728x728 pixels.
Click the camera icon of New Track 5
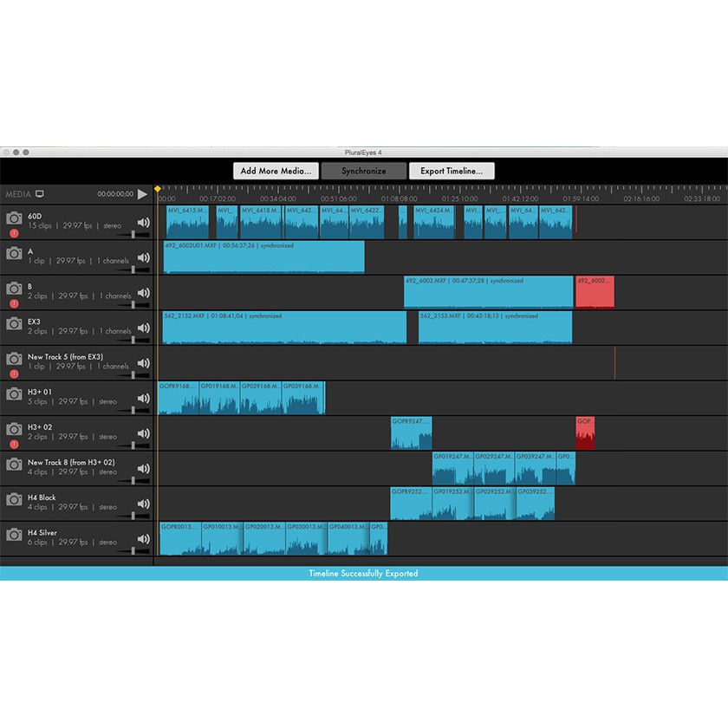(14, 359)
